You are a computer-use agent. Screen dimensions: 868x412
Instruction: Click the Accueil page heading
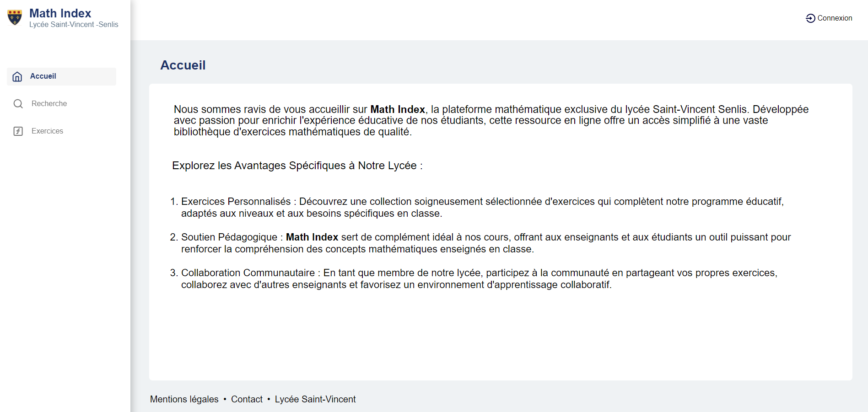(x=183, y=65)
